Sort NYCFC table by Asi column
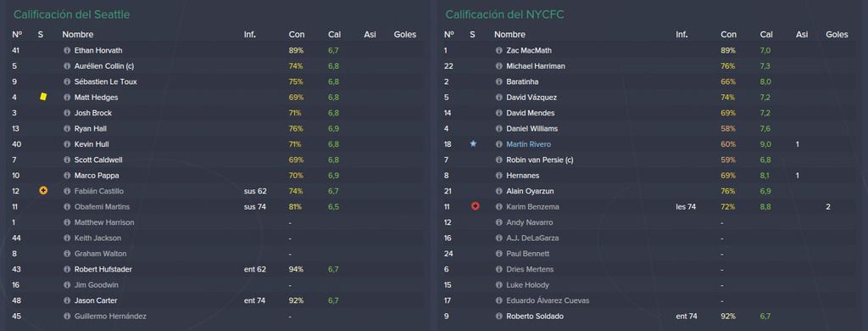Viewport: 868px width, 331px height. (x=802, y=35)
